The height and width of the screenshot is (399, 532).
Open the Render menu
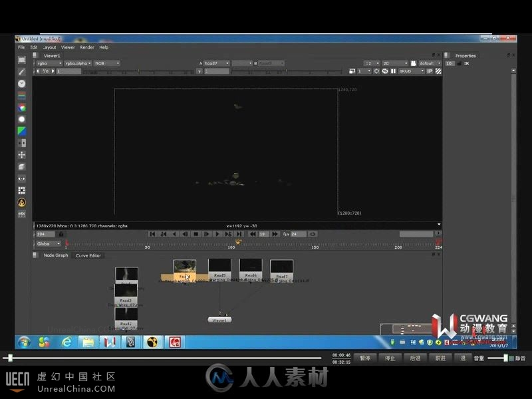pos(87,47)
